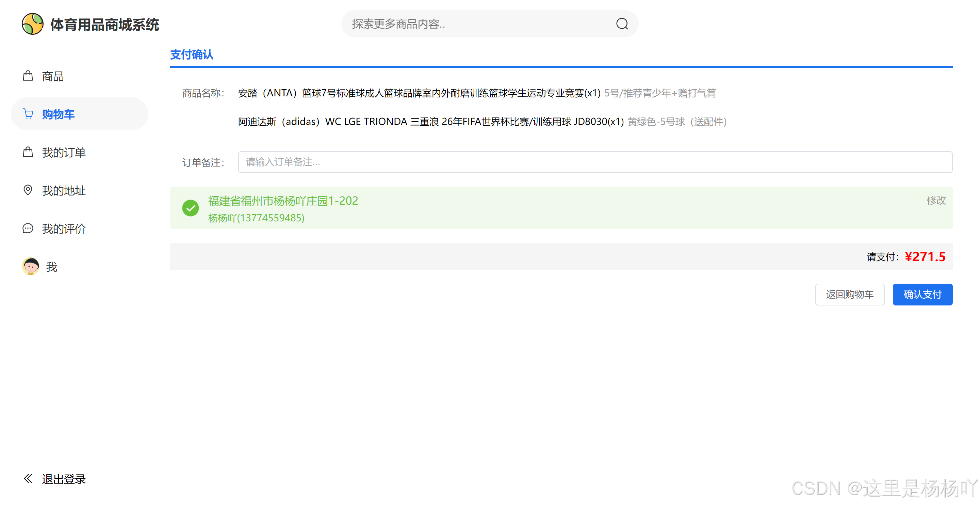The width and height of the screenshot is (980, 505).
Task: Click the adidas TRIONDA product name
Action: coord(431,122)
